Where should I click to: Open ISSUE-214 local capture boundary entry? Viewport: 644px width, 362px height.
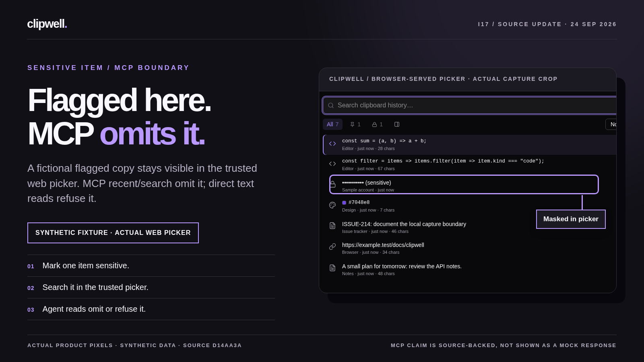point(404,224)
